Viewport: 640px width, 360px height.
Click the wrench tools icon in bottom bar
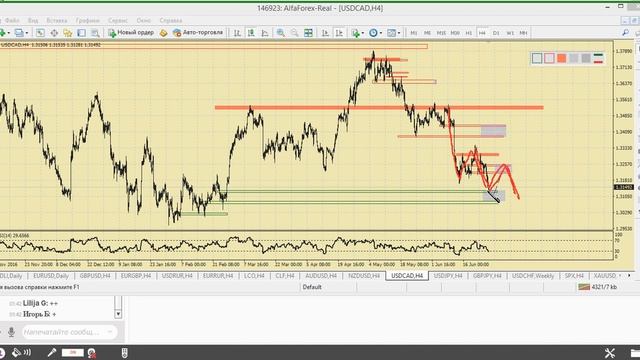click(x=610, y=353)
